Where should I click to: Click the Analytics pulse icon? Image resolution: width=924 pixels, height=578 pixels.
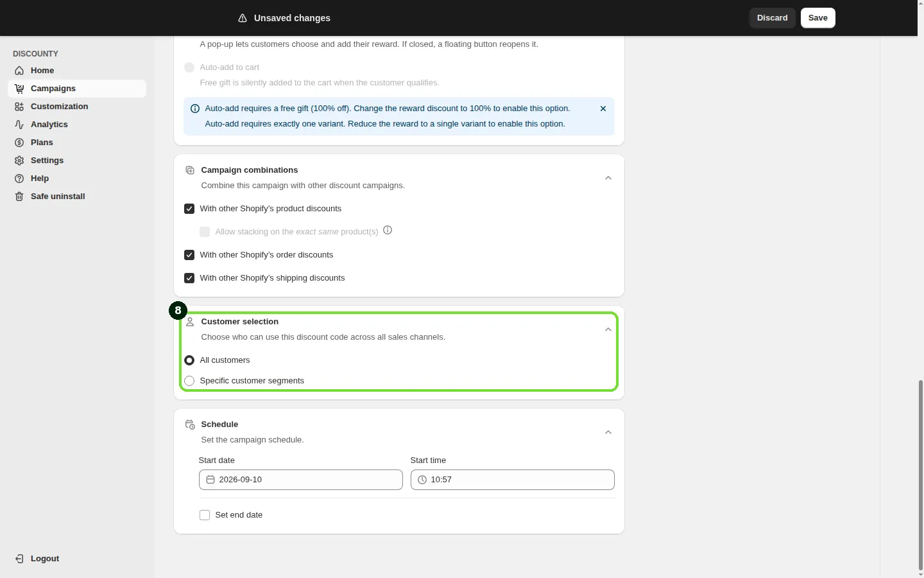[x=19, y=125]
